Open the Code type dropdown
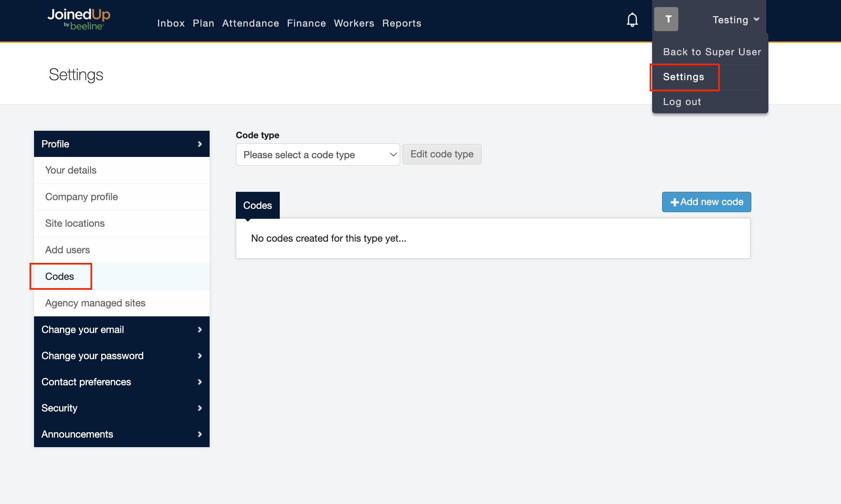841x504 pixels. 318,155
